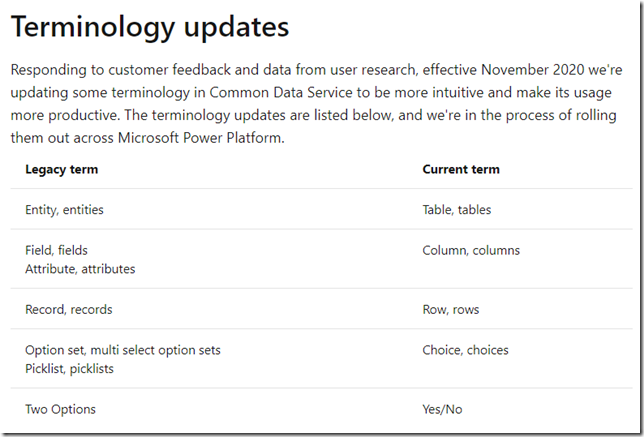Click the Entity, entities cell
Image resolution: width=644 pixels, height=437 pixels.
pyautogui.click(x=64, y=209)
